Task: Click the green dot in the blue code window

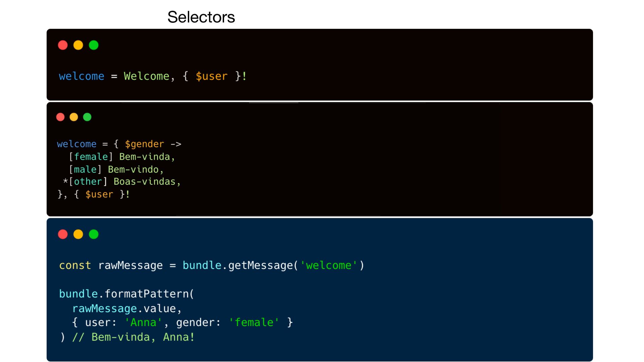Action: [94, 234]
